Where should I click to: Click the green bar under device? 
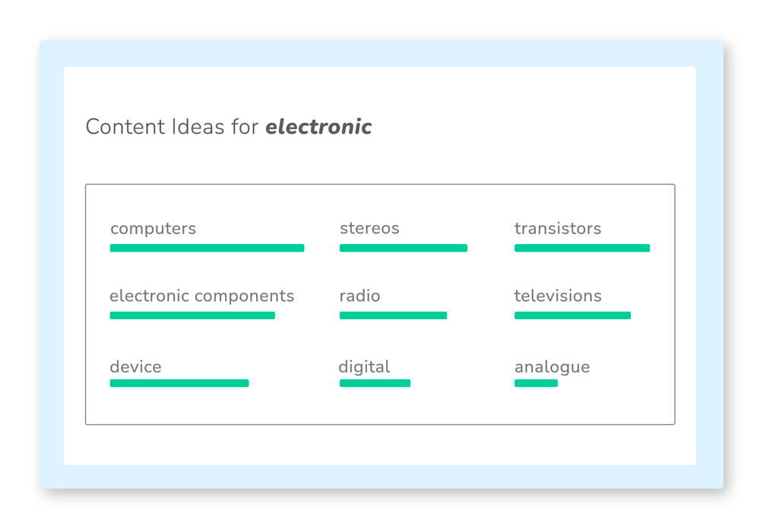179,383
